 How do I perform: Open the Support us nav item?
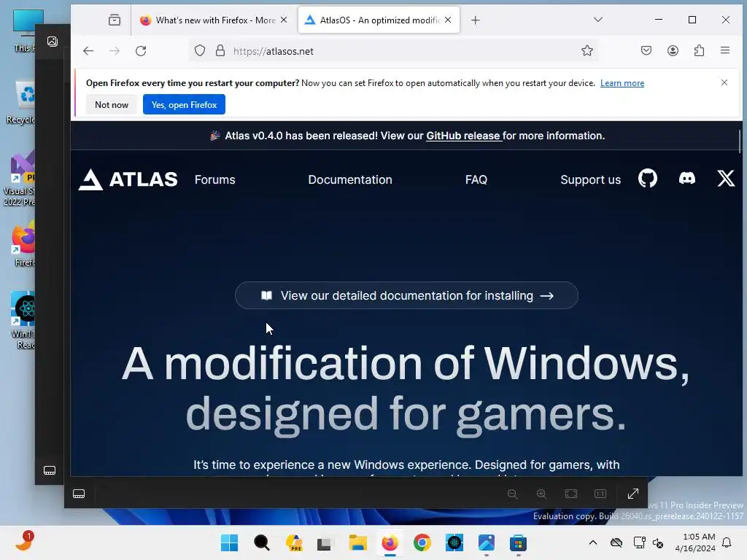click(x=590, y=180)
